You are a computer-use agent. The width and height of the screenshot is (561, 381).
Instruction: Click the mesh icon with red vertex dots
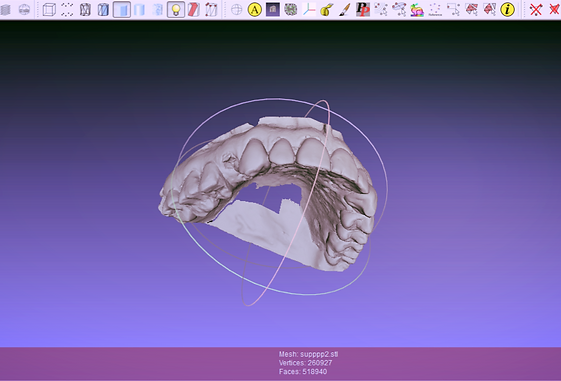click(x=211, y=10)
